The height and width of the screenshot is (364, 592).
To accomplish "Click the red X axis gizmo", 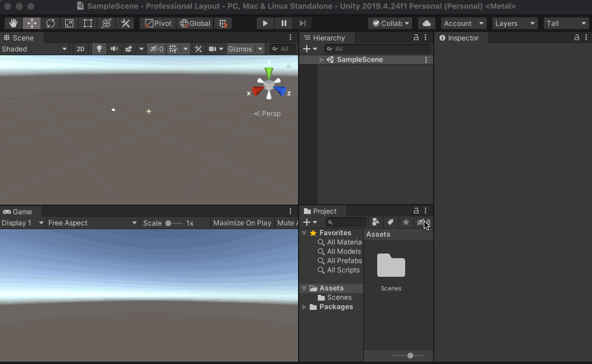I will (x=258, y=91).
